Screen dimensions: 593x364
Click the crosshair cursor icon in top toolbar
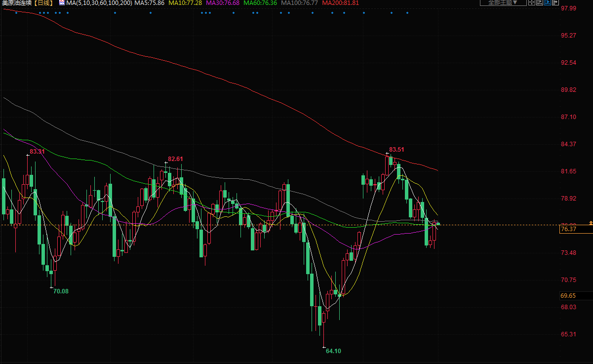[531, 2]
